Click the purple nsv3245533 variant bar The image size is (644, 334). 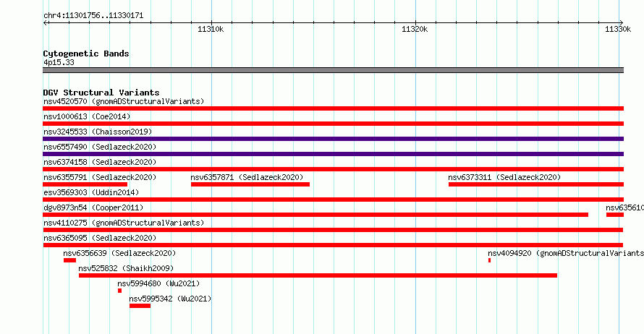pos(333,139)
